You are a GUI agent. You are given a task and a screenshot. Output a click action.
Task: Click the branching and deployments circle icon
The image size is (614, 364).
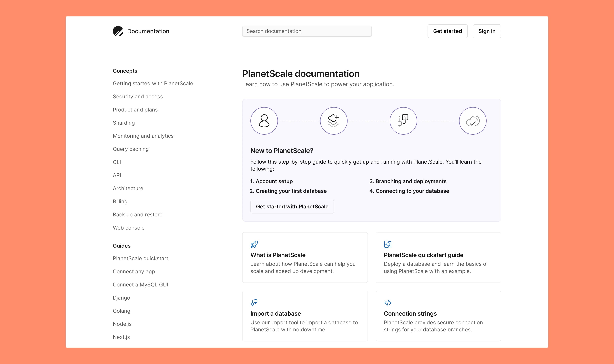tap(403, 121)
